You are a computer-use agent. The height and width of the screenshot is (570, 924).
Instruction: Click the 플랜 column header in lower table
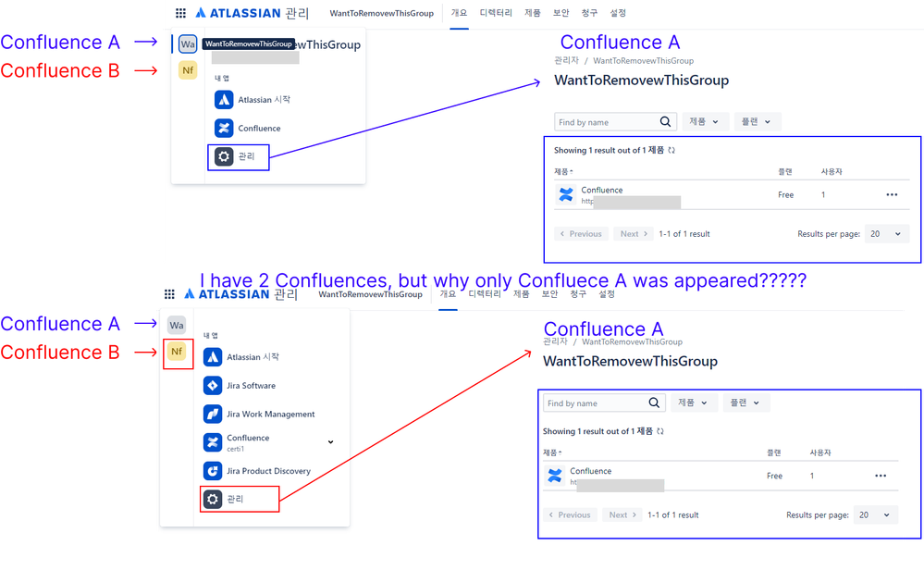coord(774,452)
